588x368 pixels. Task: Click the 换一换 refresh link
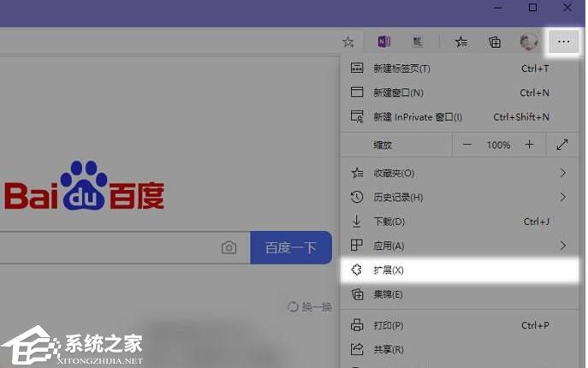coord(310,307)
